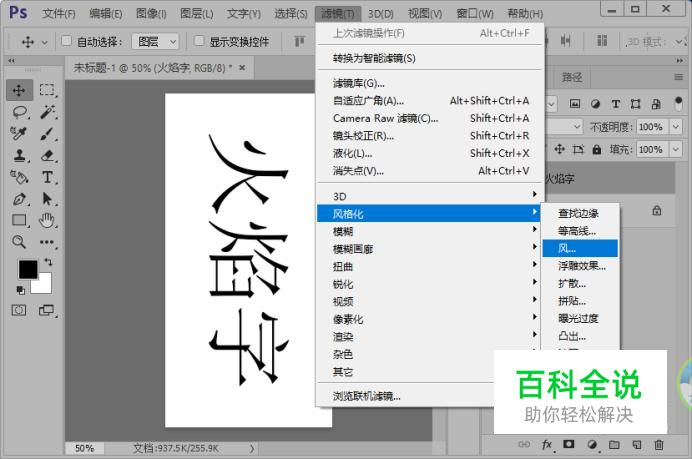This screenshot has width=692, height=459.
Task: Select the Pen tool
Action: click(19, 199)
